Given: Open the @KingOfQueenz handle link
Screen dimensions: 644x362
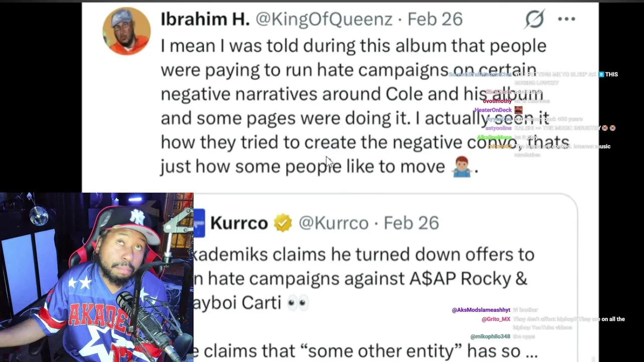Looking at the screenshot, I should click(324, 19).
